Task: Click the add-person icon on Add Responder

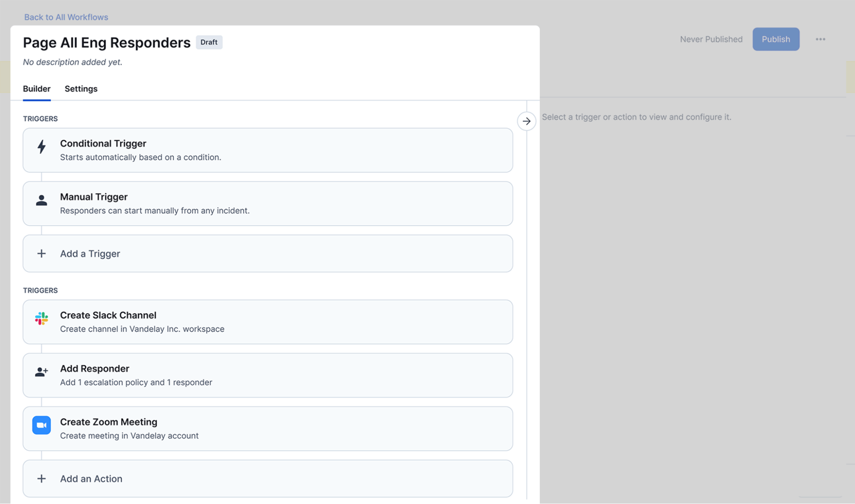Action: (41, 372)
